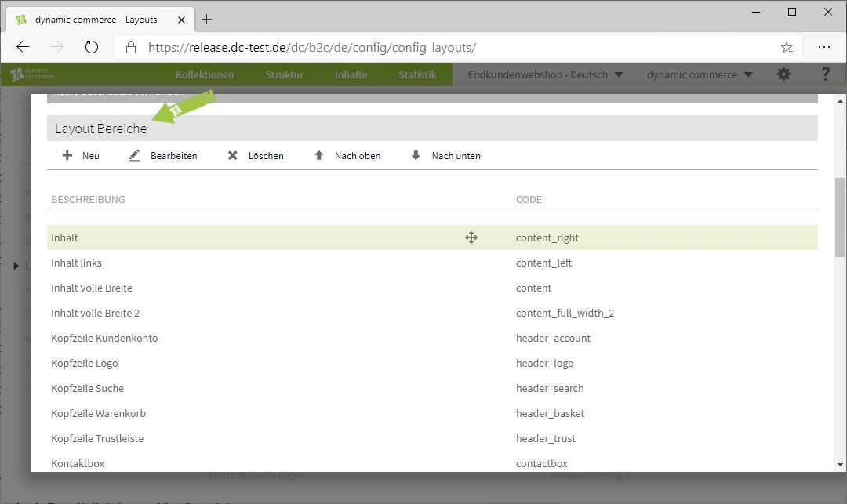Click the browser forward arrow
847x504 pixels.
coord(56,47)
